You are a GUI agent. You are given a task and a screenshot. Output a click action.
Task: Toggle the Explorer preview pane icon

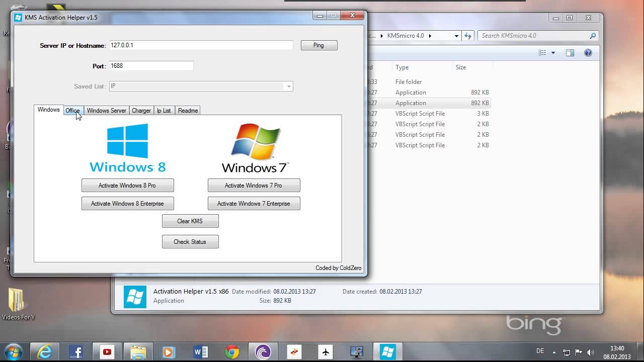tap(570, 53)
